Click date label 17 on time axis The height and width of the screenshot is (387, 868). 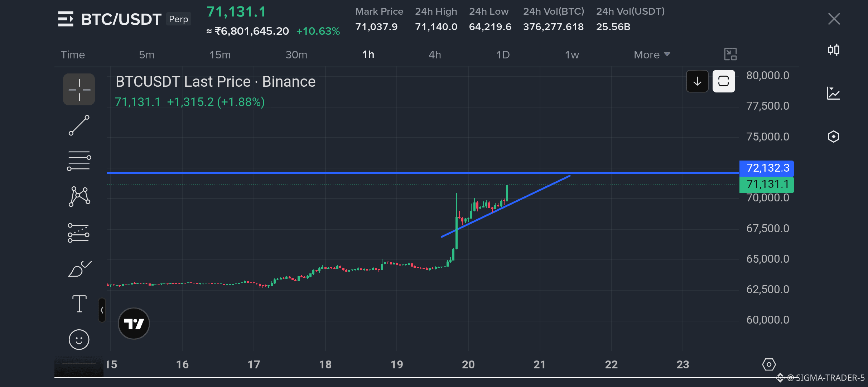point(254,365)
